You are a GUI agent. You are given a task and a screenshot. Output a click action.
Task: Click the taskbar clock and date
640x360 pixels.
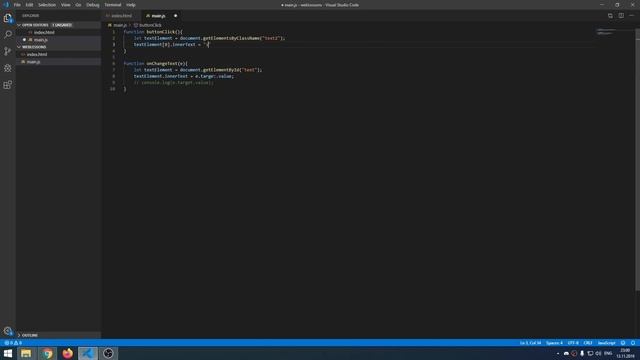click(x=625, y=353)
